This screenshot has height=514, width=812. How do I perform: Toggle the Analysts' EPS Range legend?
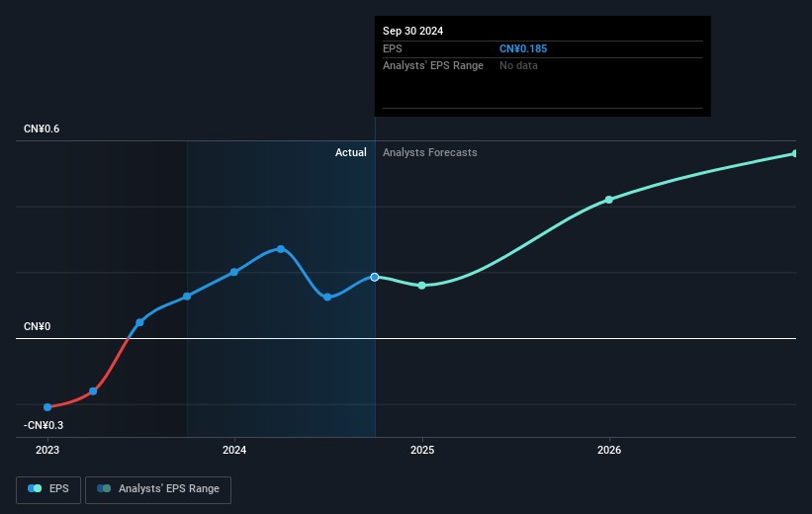pos(158,489)
